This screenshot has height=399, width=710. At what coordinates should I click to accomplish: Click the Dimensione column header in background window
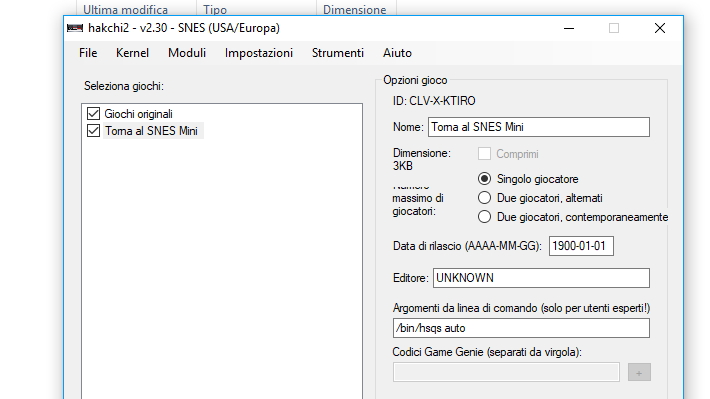coord(355,9)
